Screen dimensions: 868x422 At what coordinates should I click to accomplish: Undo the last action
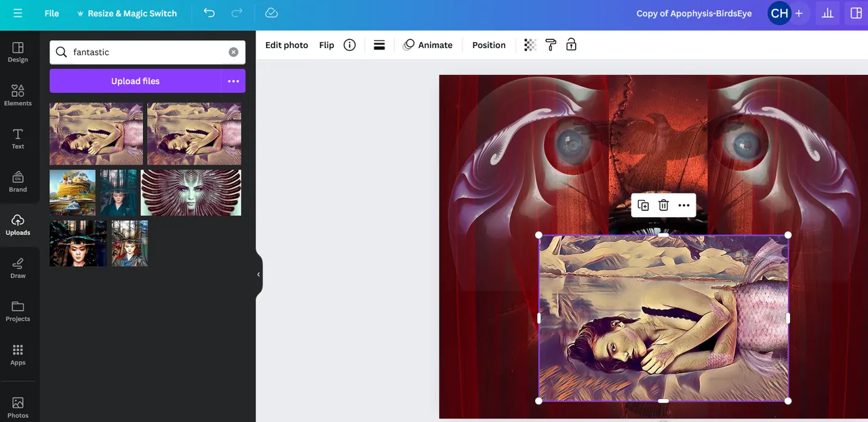click(x=209, y=13)
